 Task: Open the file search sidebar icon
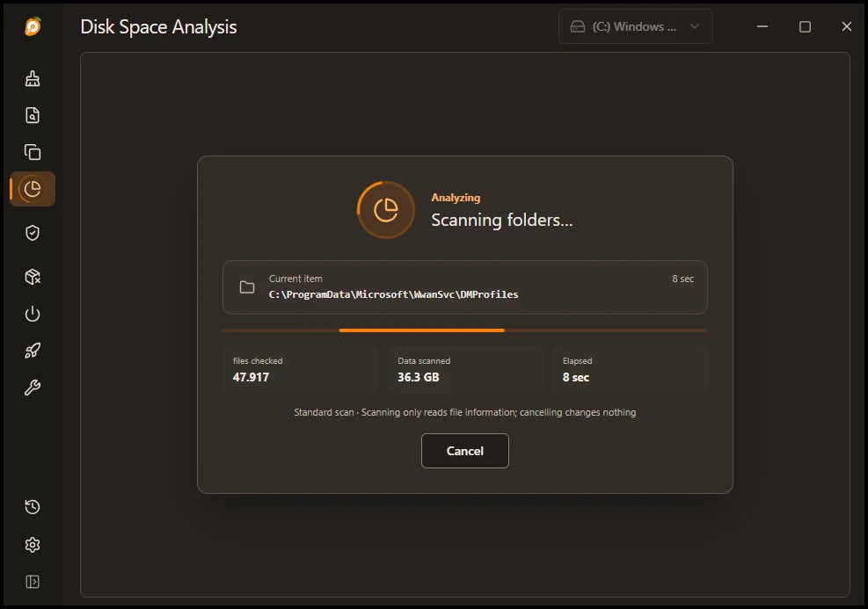point(33,115)
